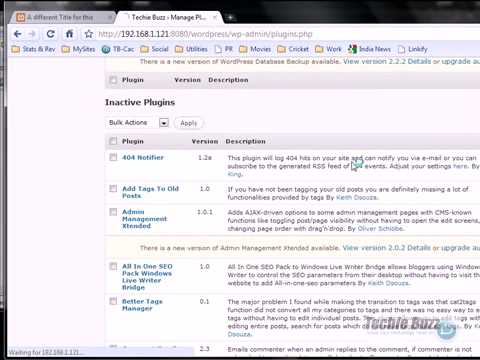Open All In One SEO Pack Windows Live Writer Bridge

tap(147, 277)
